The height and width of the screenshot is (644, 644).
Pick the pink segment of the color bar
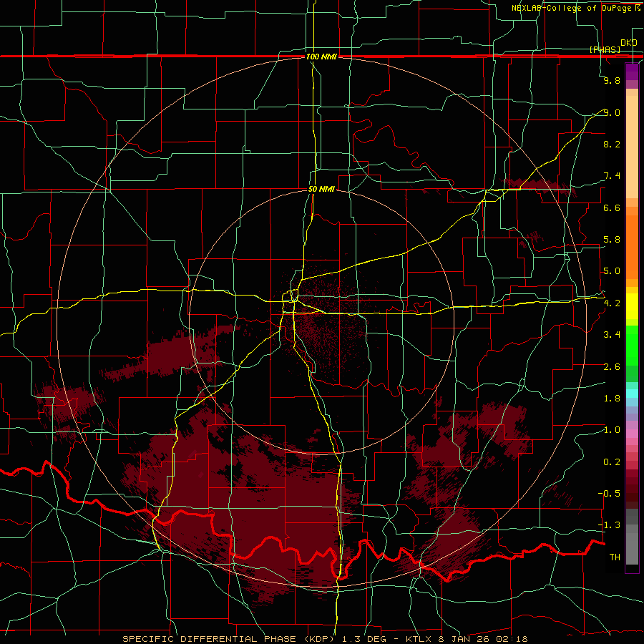pyautogui.click(x=632, y=434)
